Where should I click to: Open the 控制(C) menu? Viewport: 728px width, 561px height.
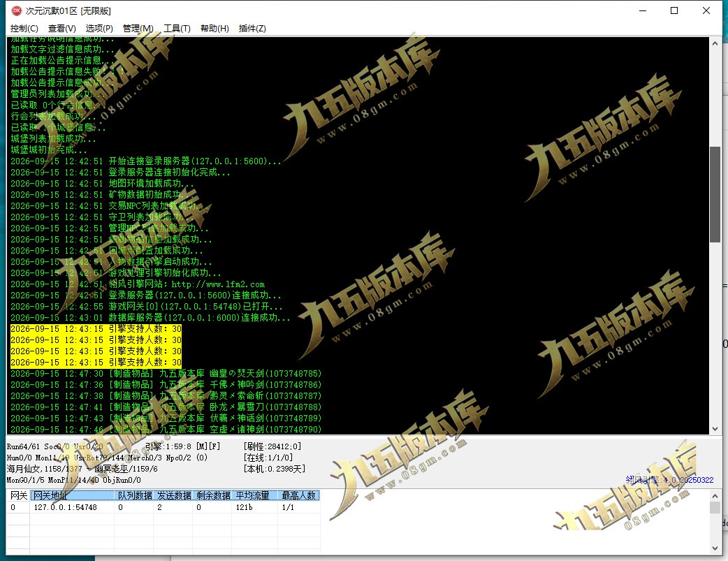(x=24, y=29)
